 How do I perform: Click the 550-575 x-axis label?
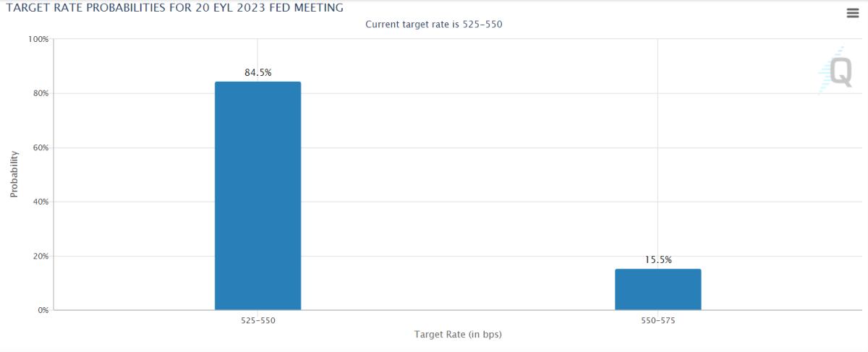click(658, 319)
